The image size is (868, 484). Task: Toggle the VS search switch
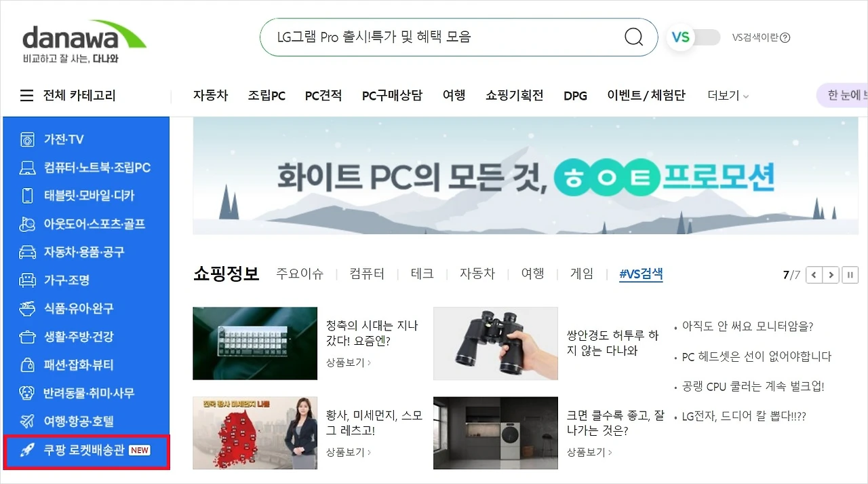(694, 37)
